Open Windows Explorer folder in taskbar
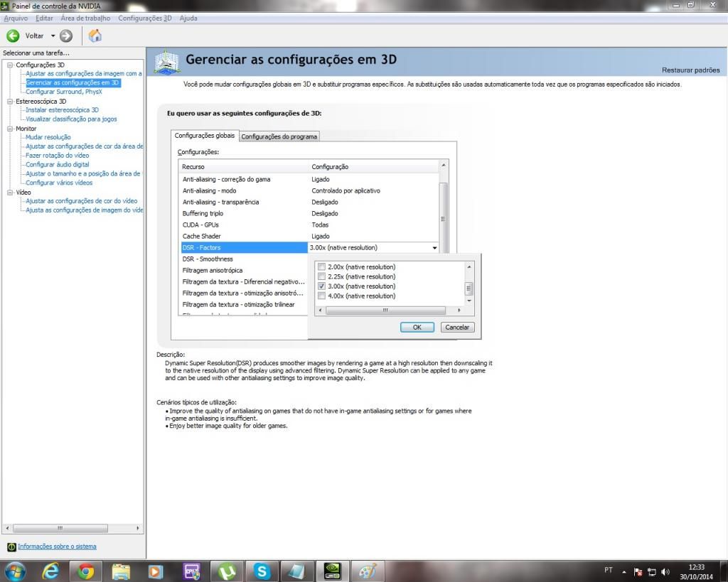The height and width of the screenshot is (582, 728). [121, 571]
